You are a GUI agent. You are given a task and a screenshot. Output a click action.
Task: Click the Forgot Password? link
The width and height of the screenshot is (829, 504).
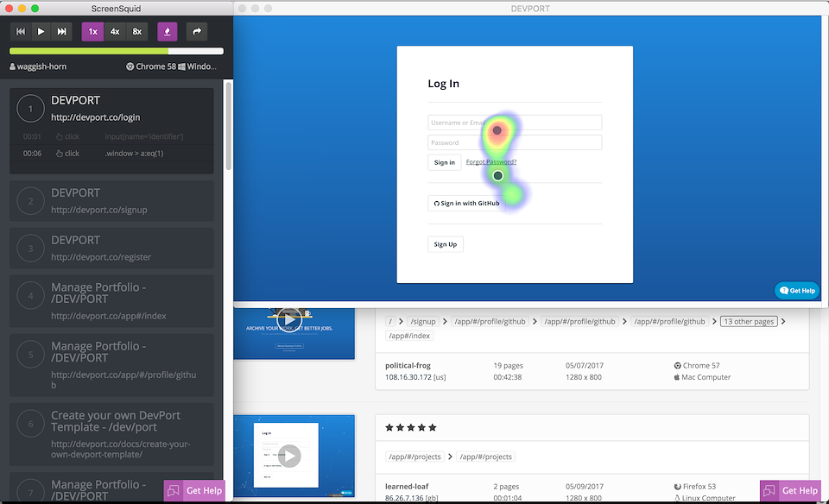491,162
